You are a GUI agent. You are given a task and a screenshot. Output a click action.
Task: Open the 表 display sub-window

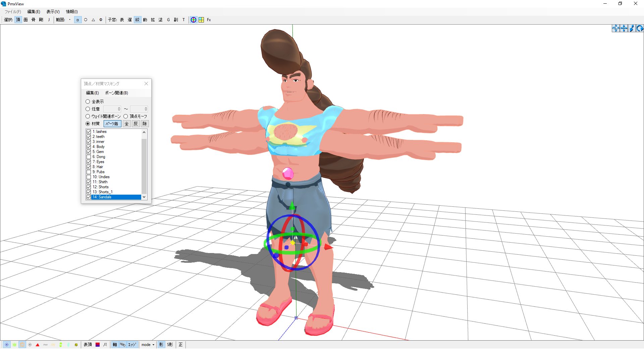pos(122,20)
